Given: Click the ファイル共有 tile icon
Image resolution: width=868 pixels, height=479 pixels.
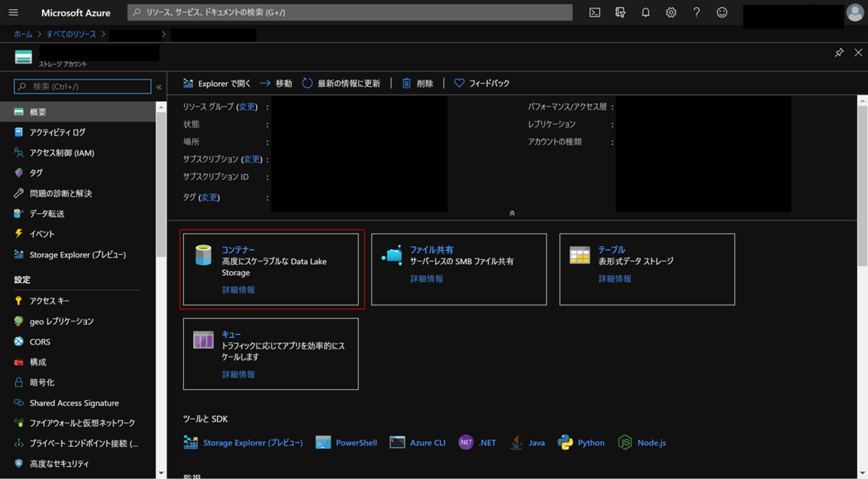Looking at the screenshot, I should [x=392, y=255].
